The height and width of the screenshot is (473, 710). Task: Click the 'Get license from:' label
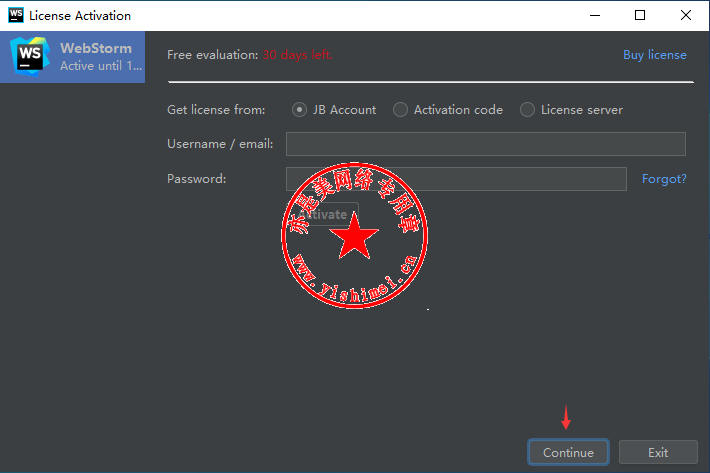[x=216, y=110]
